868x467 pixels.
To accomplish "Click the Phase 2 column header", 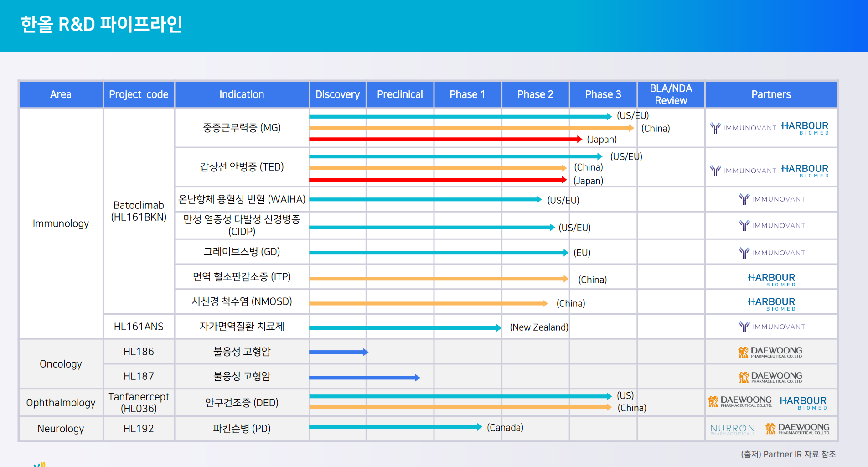I will (536, 94).
